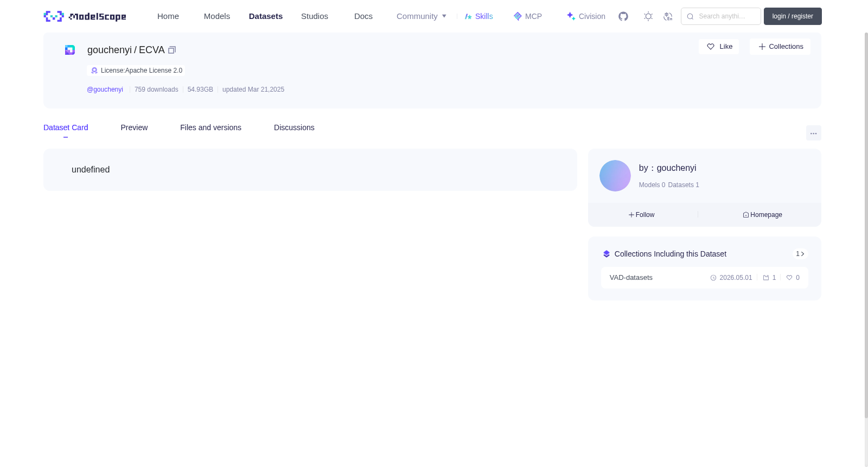The width and height of the screenshot is (868, 467).
Task: Click the updated Mar 21,2025 text
Action: [x=253, y=89]
